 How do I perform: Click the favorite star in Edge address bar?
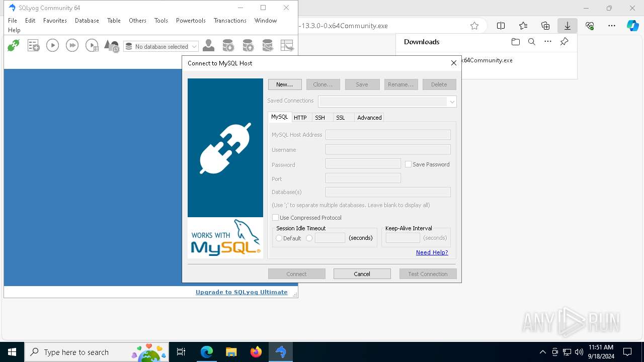[x=474, y=26]
